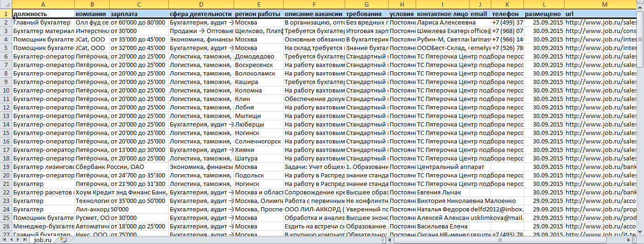Select the 'Шатура' region cell
The width and height of the screenshot is (644, 244).
coord(259,158)
